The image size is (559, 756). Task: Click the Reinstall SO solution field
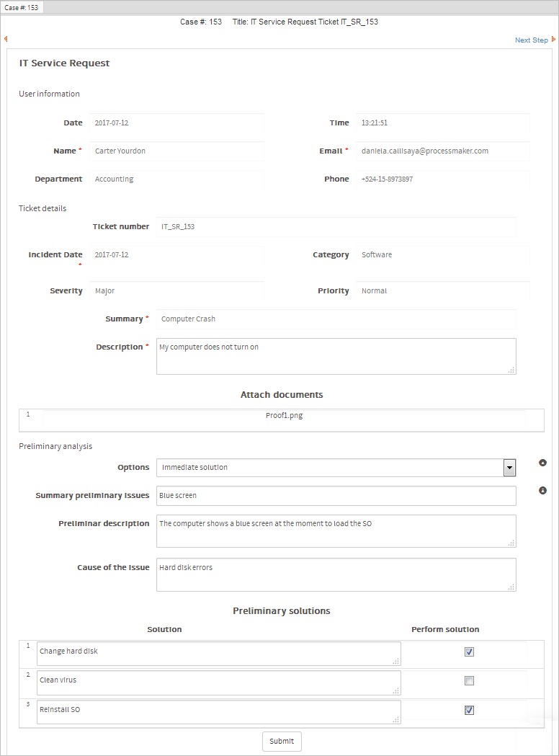pos(218,711)
